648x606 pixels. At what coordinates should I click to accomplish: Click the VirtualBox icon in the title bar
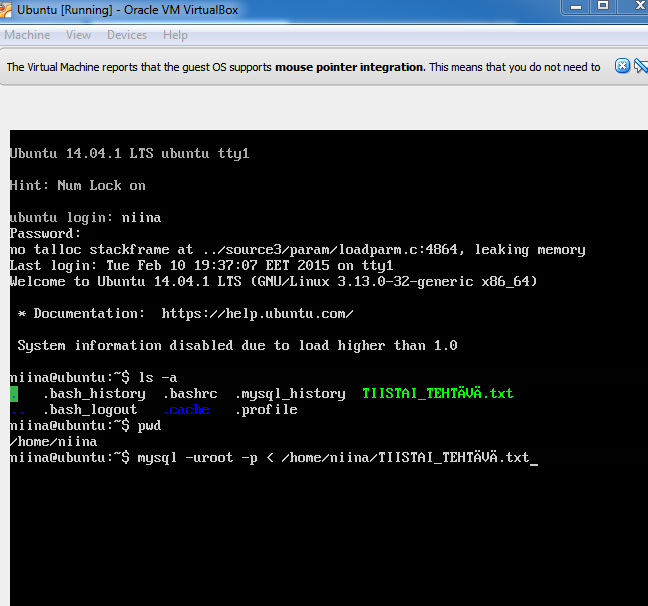8,9
